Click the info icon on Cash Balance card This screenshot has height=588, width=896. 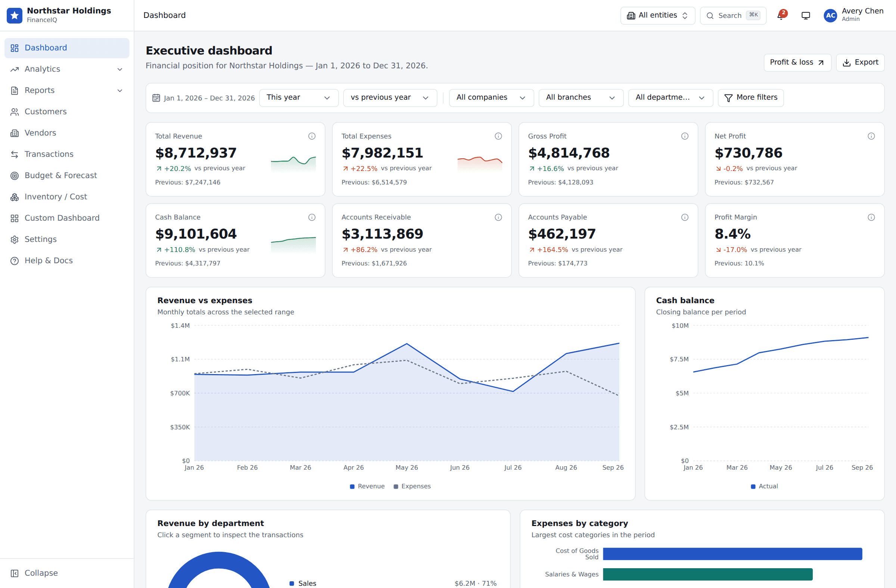312,217
